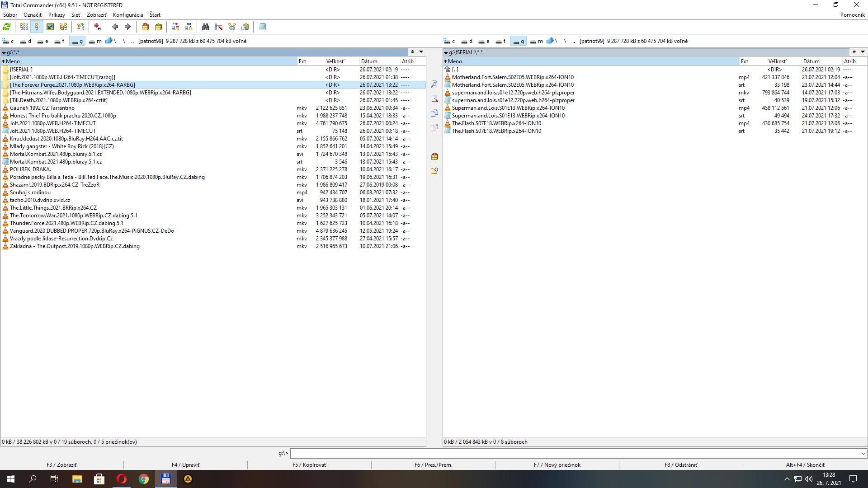Screen dimensions: 868x488
Task: Click the new folder icon between panels
Action: point(434,171)
